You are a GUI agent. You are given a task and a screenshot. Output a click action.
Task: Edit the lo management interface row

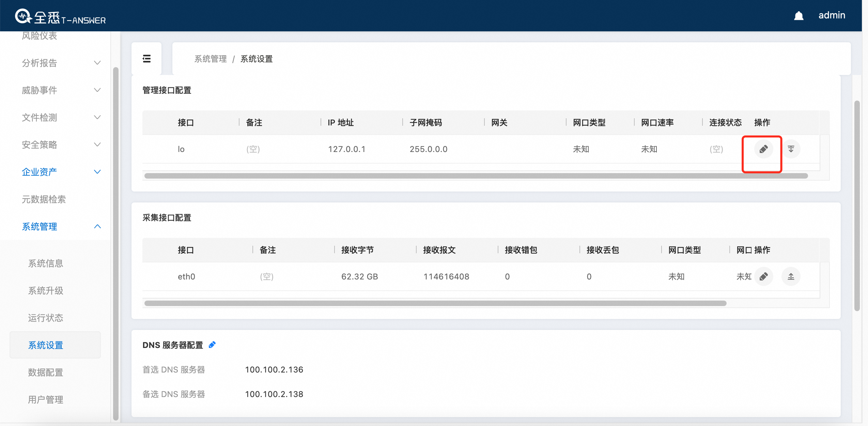click(763, 149)
